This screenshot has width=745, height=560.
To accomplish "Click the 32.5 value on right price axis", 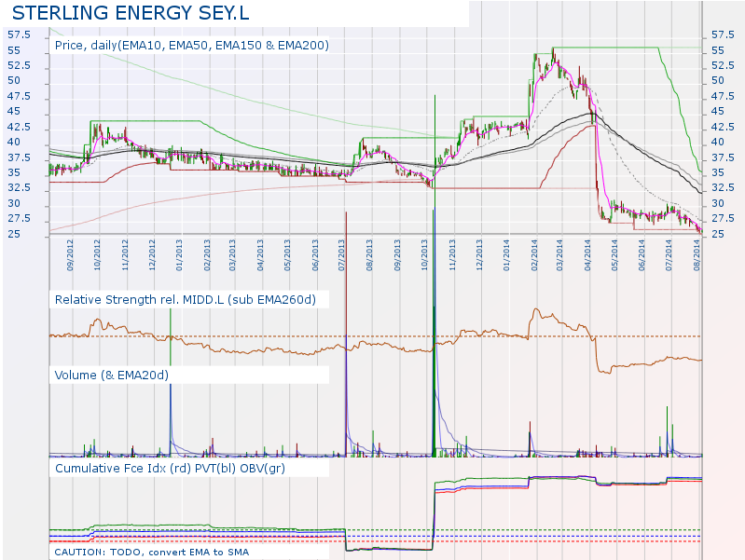I will click(x=723, y=187).
